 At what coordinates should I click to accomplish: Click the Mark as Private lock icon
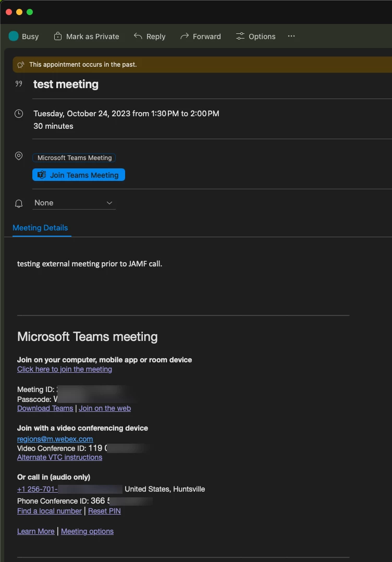(58, 36)
